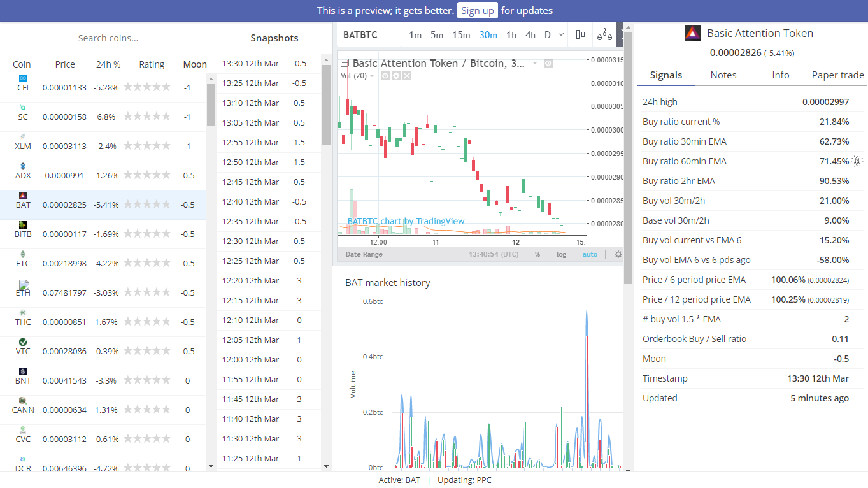Expand the Vol (20) dropdown arrow
Viewport: 868px width, 488px height.
tap(373, 76)
